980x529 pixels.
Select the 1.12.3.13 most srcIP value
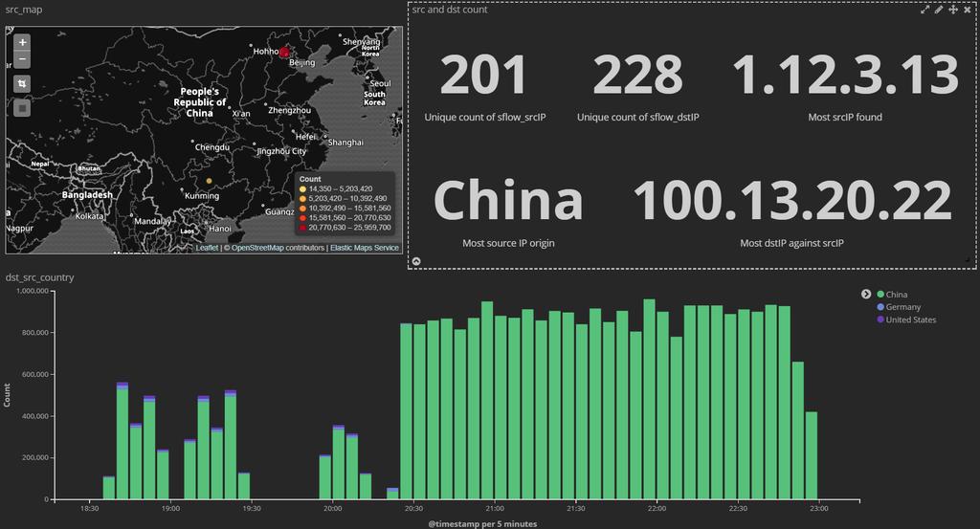tap(845, 75)
